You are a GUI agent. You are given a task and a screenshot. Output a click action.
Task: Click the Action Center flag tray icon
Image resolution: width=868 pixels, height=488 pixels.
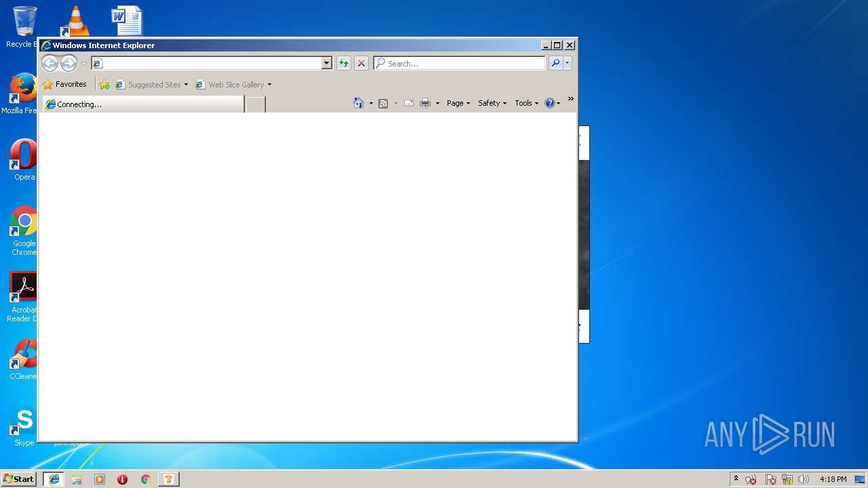770,479
